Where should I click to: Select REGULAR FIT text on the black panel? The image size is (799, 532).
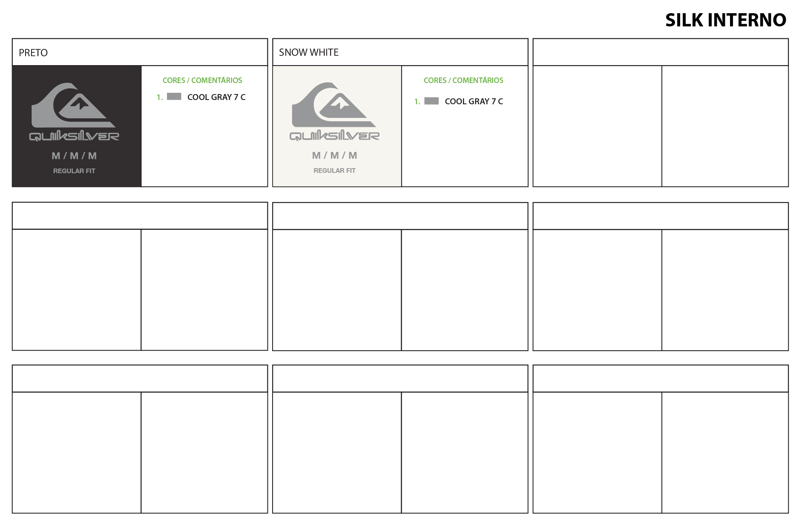[74, 171]
